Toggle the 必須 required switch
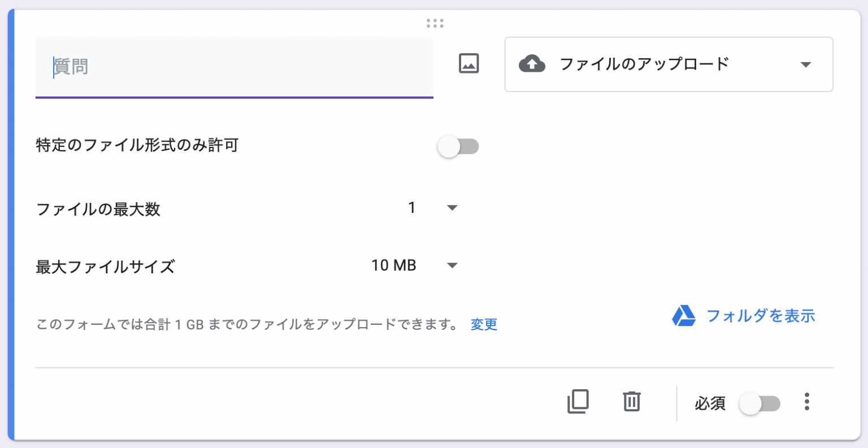The height and width of the screenshot is (448, 868). point(760,403)
